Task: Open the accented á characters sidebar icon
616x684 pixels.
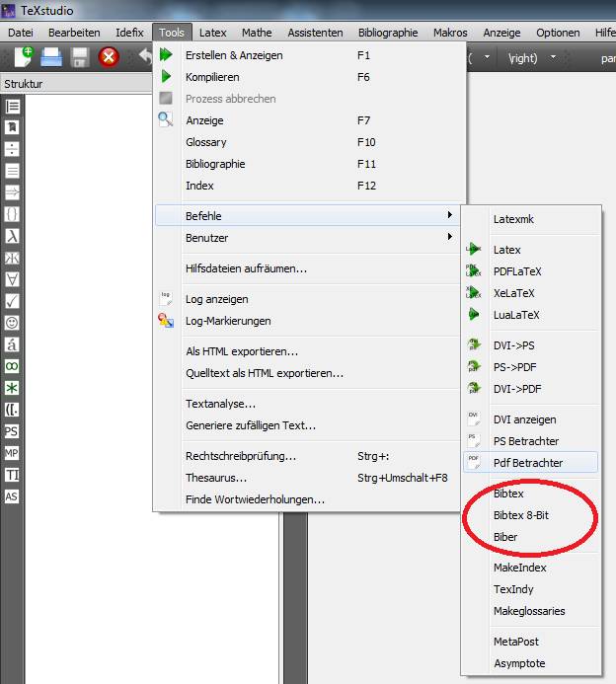Action: coord(12,344)
